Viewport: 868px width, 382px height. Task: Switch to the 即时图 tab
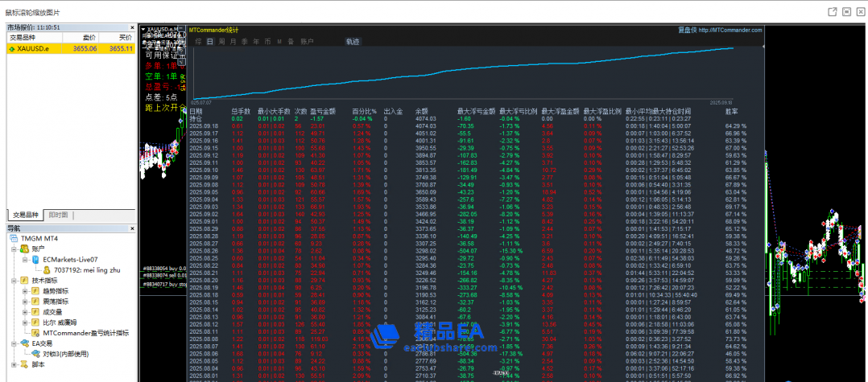[58, 216]
